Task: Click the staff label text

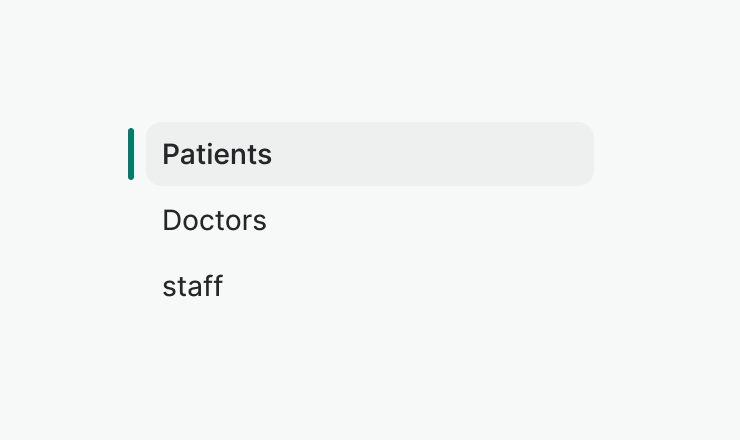Action: point(192,287)
